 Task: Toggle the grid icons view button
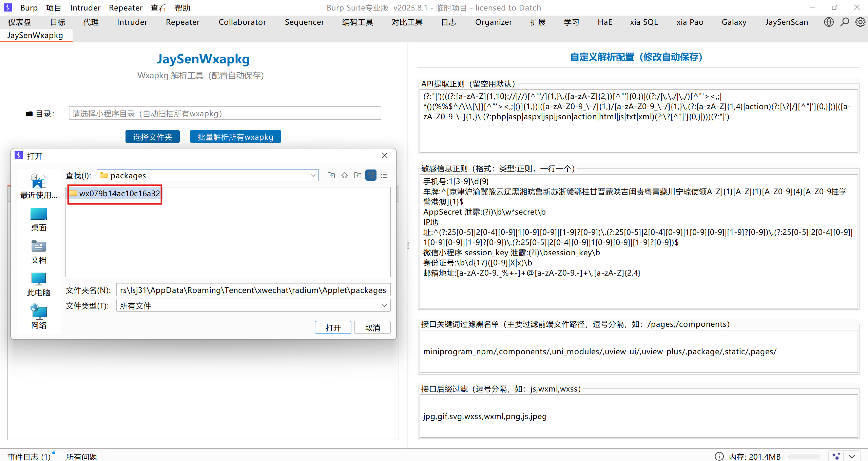(x=371, y=175)
